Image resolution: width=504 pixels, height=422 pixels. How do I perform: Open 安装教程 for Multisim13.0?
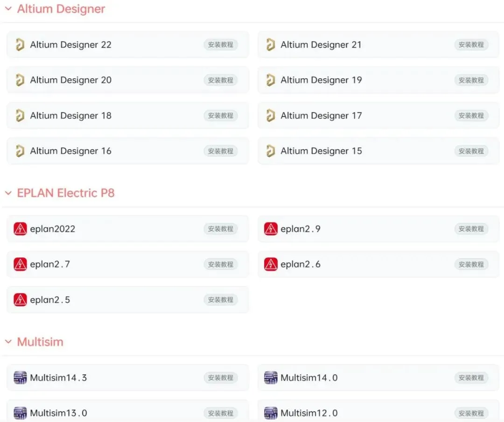(x=220, y=413)
